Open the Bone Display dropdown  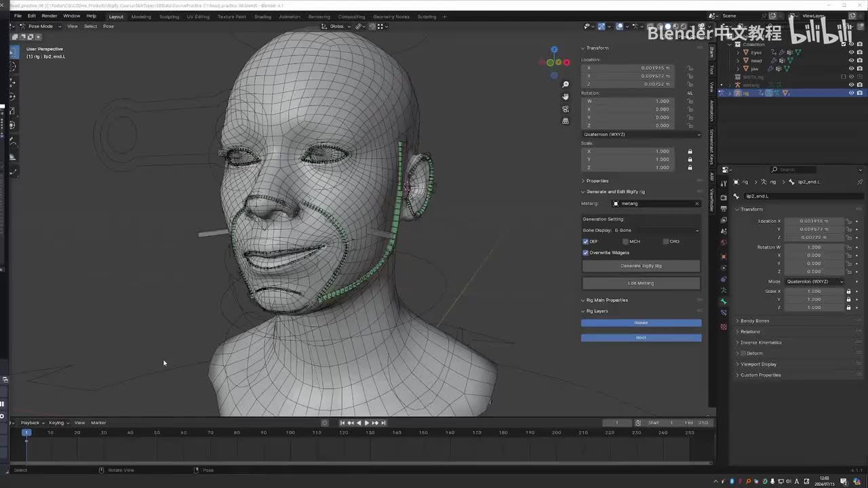(x=641, y=230)
